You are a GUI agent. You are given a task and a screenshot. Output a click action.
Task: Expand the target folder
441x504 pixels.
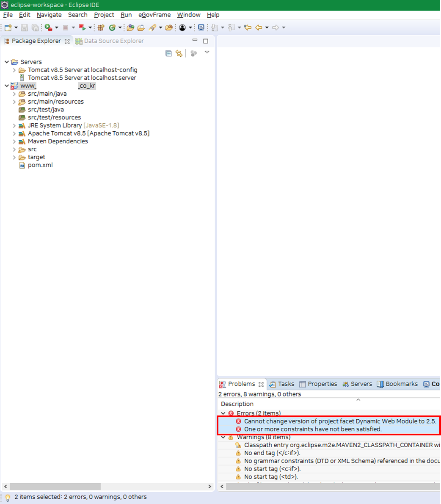coord(14,157)
